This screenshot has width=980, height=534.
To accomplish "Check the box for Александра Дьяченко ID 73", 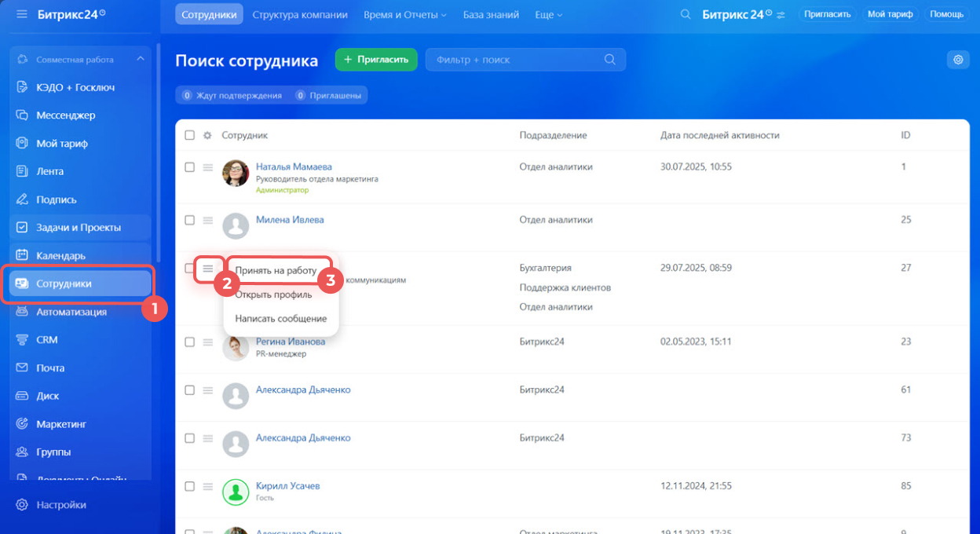I will tap(189, 438).
